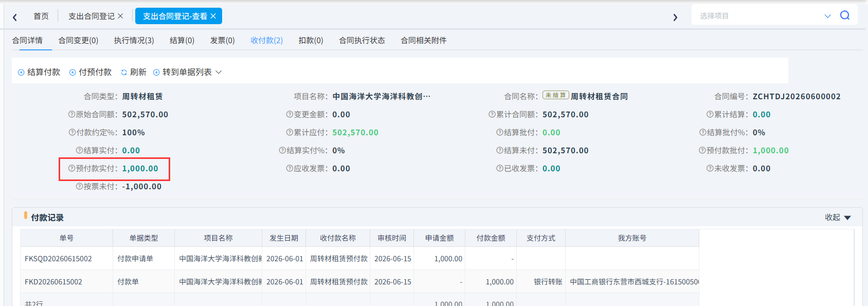Open the 收付款(2) tab
Image resolution: width=868 pixels, height=306 pixels.
[x=267, y=41]
